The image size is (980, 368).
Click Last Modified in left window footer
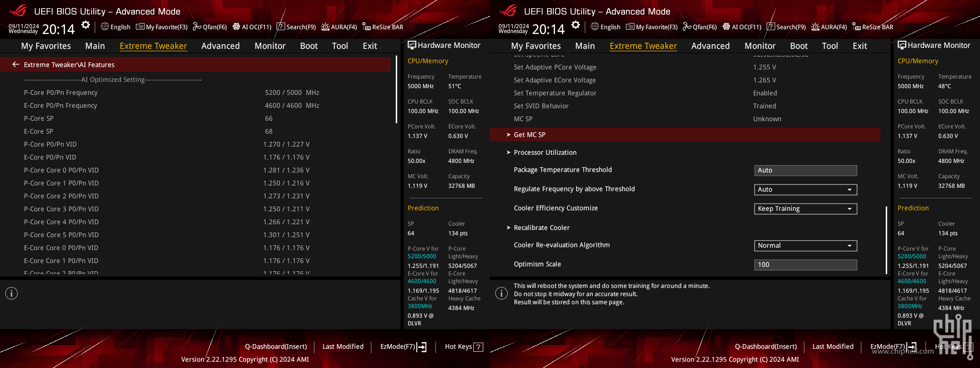(343, 346)
